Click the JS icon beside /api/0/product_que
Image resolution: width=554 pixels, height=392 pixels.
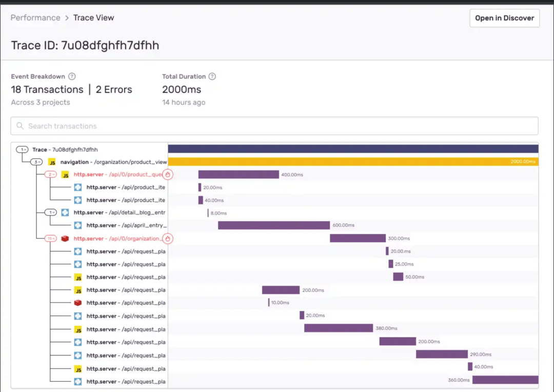point(65,174)
